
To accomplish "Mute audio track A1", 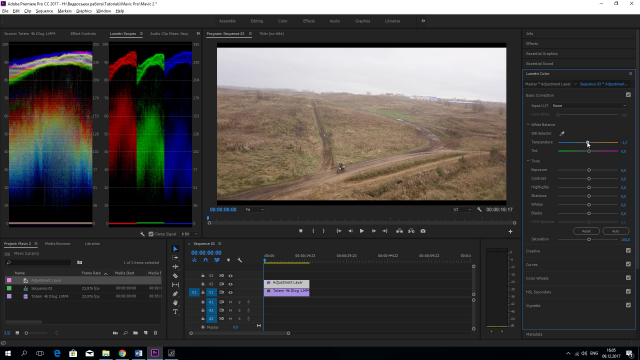I will 230,302.
